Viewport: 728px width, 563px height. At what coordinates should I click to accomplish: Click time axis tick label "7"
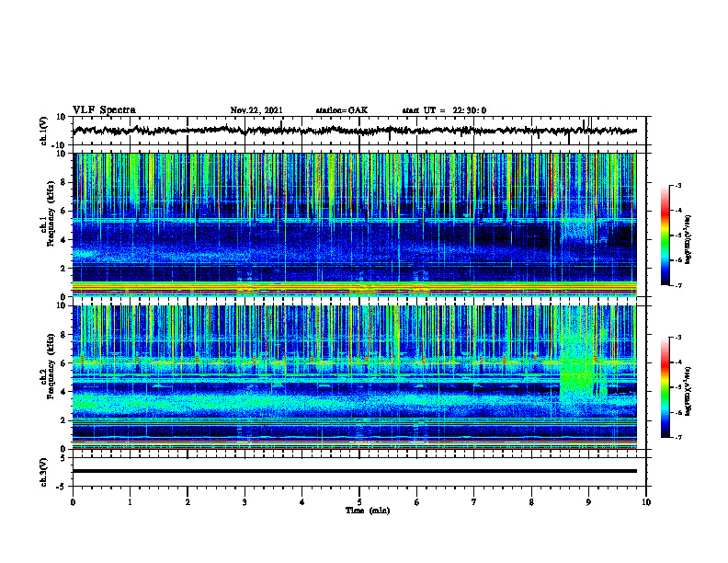[474, 502]
